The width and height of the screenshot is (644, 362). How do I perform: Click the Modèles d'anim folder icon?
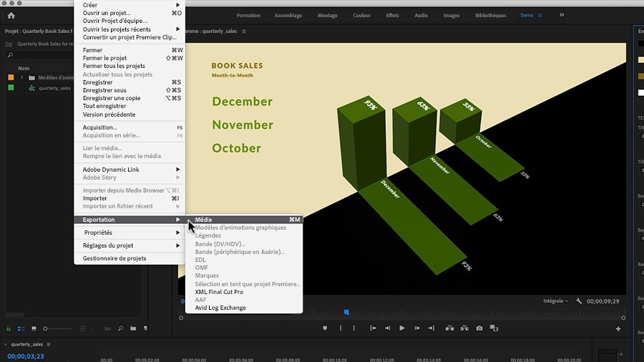(x=31, y=77)
